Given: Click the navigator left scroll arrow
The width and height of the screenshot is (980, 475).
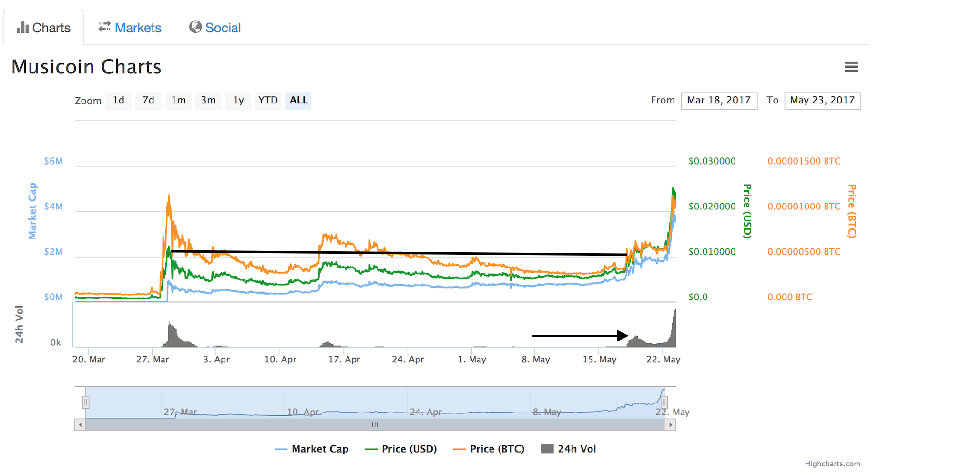Looking at the screenshot, I should point(80,424).
